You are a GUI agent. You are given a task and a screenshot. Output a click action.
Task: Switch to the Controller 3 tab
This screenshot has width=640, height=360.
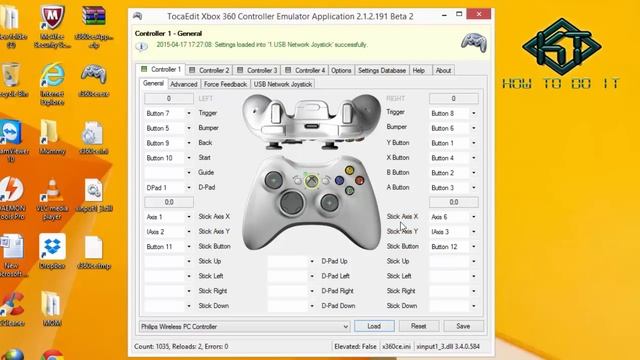257,70
